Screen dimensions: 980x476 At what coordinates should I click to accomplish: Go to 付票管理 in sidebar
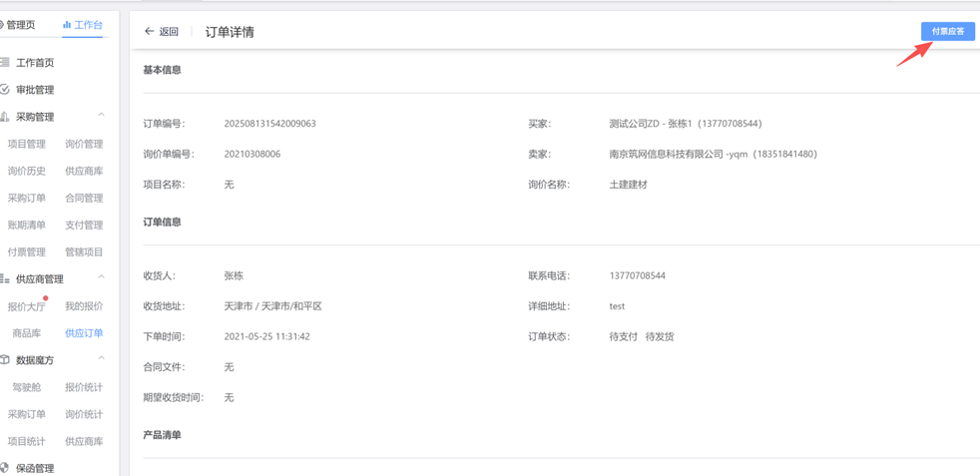(27, 251)
